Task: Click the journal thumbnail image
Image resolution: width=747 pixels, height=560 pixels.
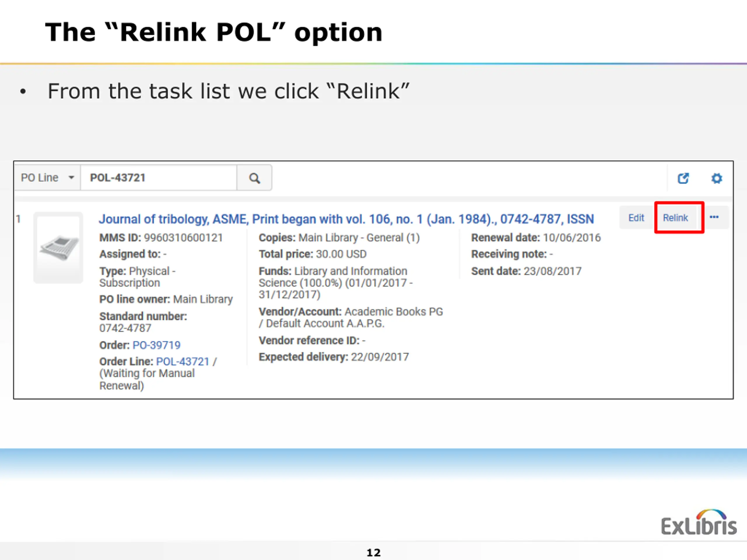Action: click(58, 247)
